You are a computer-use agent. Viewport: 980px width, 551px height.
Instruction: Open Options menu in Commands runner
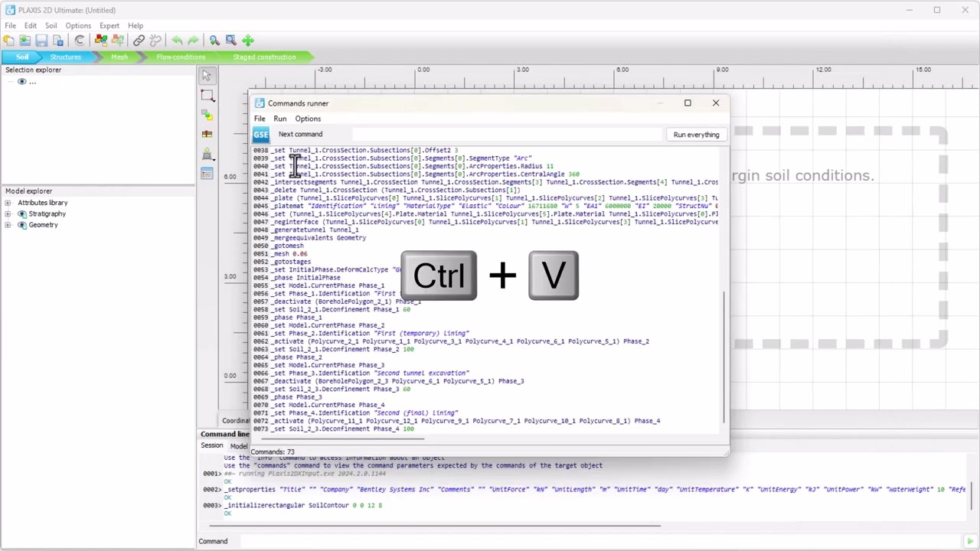click(308, 119)
